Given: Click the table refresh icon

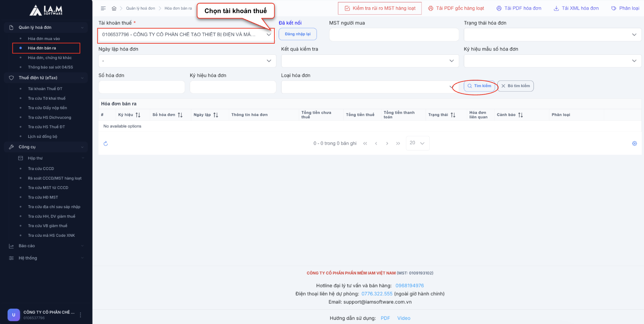Looking at the screenshot, I should [x=106, y=144].
